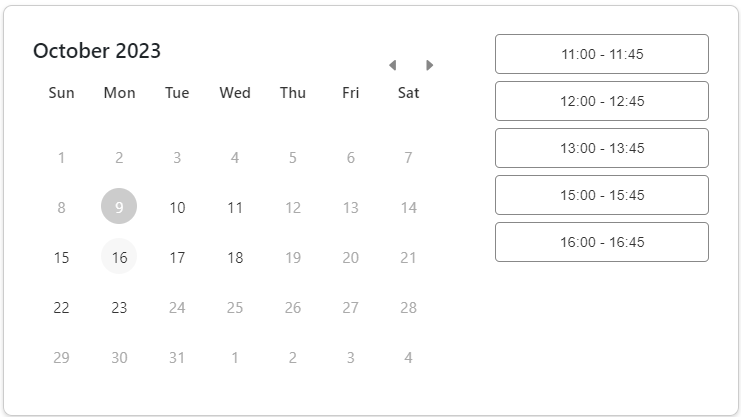Click the Sat weekday column header

pos(408,93)
